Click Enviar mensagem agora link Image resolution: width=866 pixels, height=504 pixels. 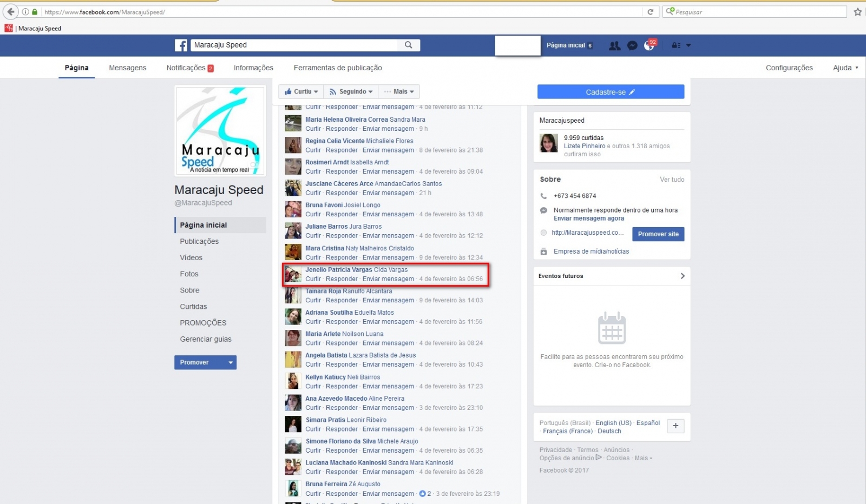click(x=589, y=218)
